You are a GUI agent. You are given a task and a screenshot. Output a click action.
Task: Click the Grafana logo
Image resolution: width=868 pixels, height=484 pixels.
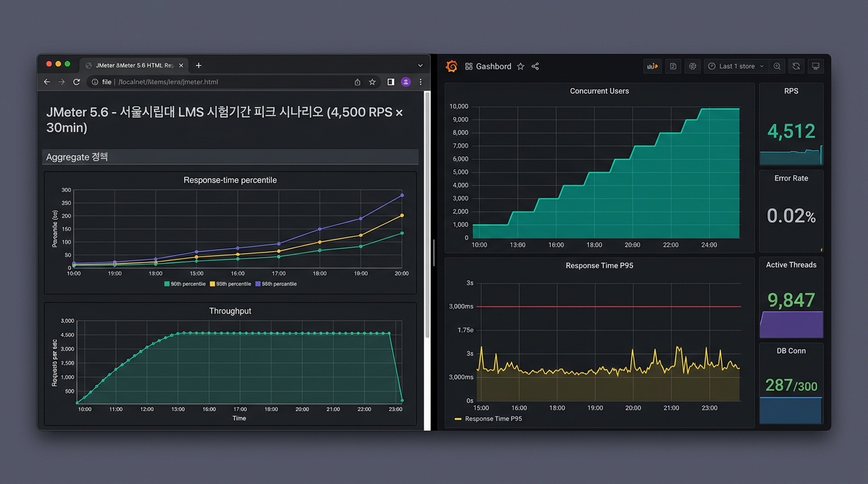pyautogui.click(x=451, y=66)
